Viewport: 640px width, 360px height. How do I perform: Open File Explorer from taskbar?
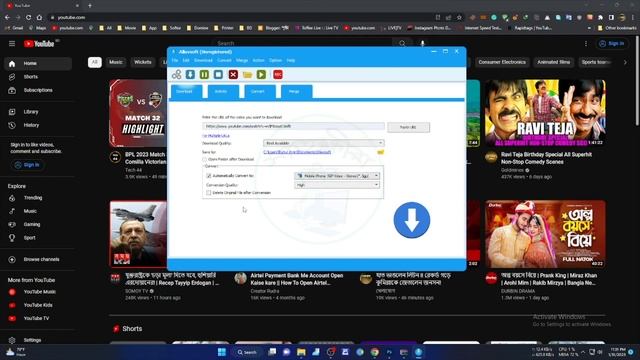point(301,352)
